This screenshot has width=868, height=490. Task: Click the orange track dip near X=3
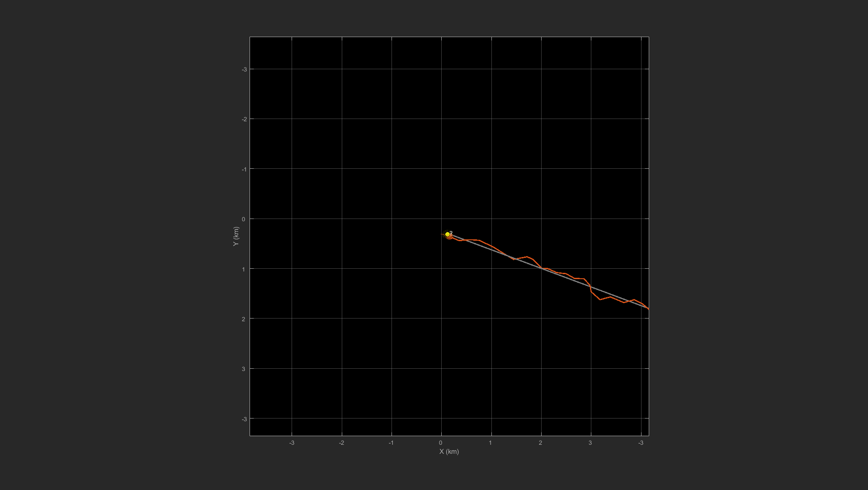tap(600, 299)
